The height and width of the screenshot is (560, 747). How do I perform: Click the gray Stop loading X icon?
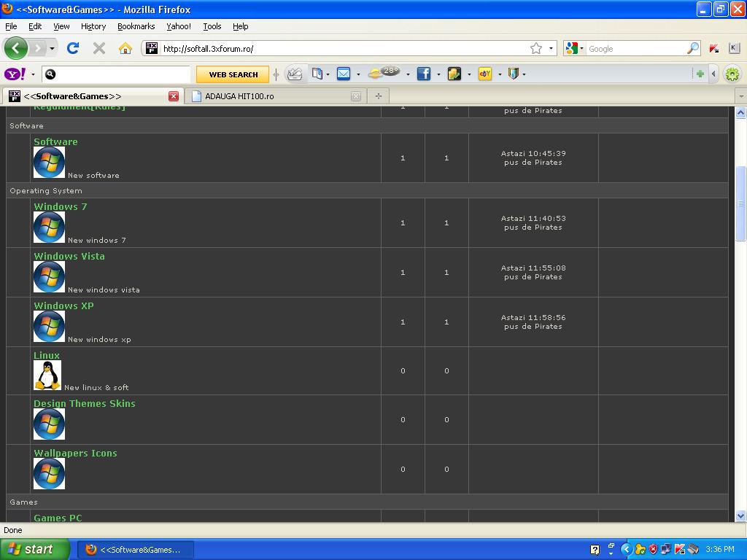point(99,48)
